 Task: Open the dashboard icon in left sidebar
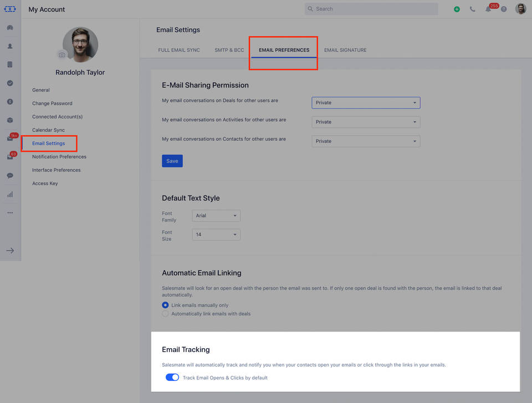10,28
